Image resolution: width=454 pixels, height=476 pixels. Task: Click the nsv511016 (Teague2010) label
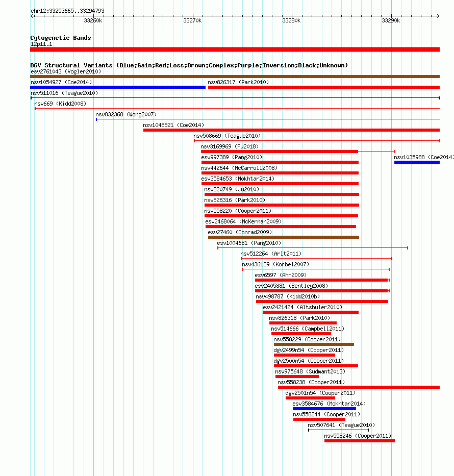(x=64, y=93)
